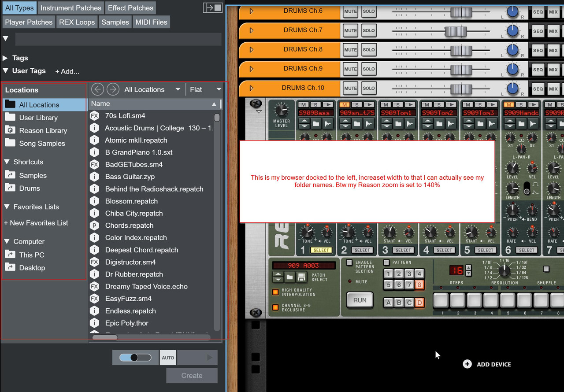Go forward in browser location history
The height and width of the screenshot is (392, 564).
pyautogui.click(x=113, y=89)
